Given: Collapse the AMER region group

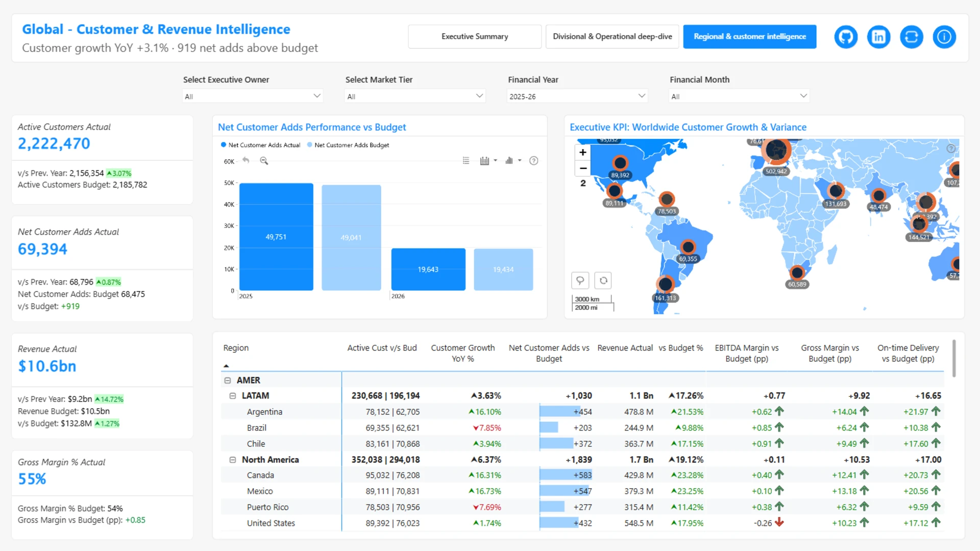Looking at the screenshot, I should coord(228,380).
